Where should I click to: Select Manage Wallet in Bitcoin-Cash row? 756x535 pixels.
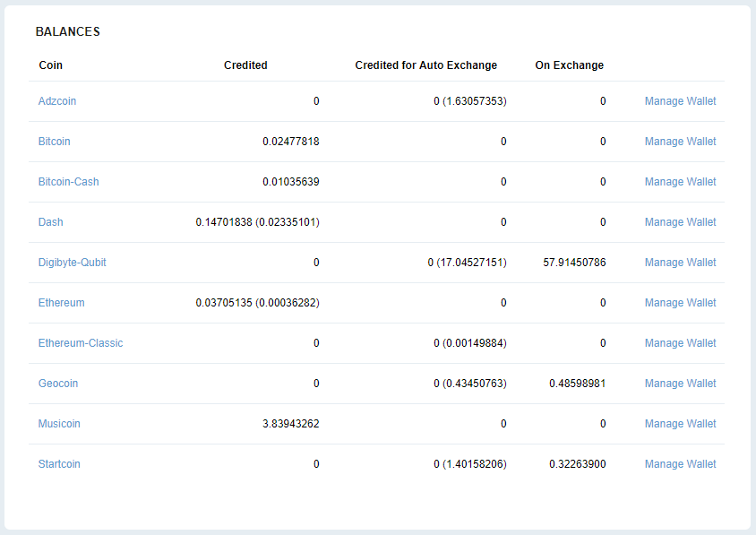pyautogui.click(x=680, y=182)
